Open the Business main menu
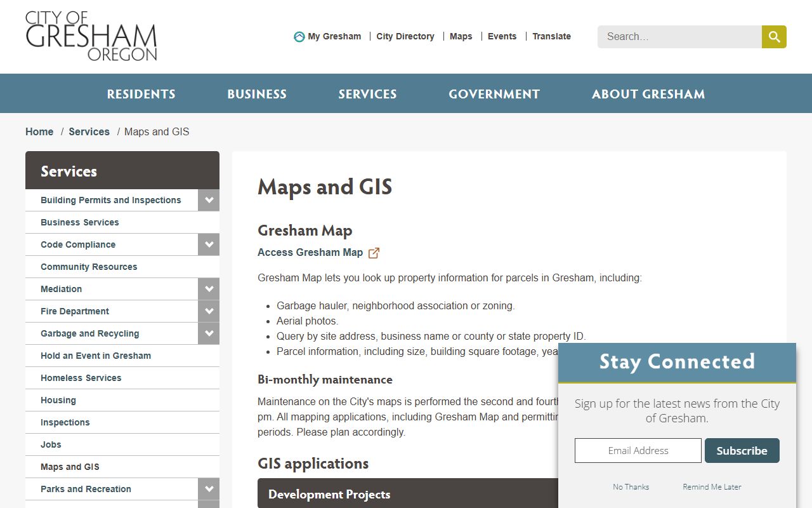 pos(257,94)
